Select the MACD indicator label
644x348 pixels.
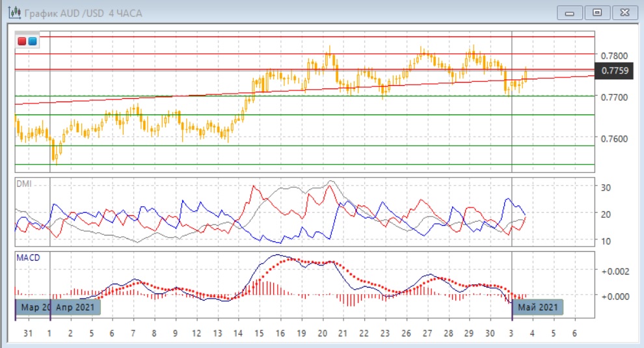point(28,258)
